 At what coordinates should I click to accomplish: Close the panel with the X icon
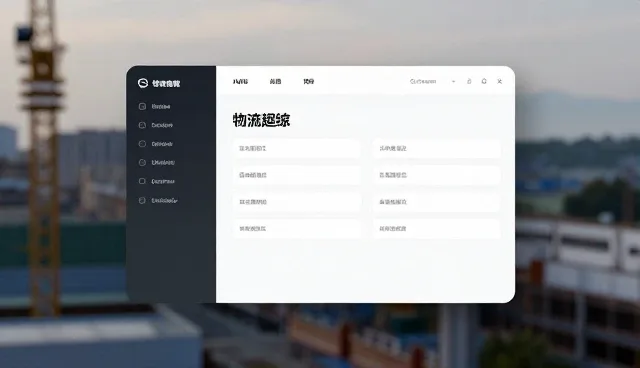coord(500,81)
